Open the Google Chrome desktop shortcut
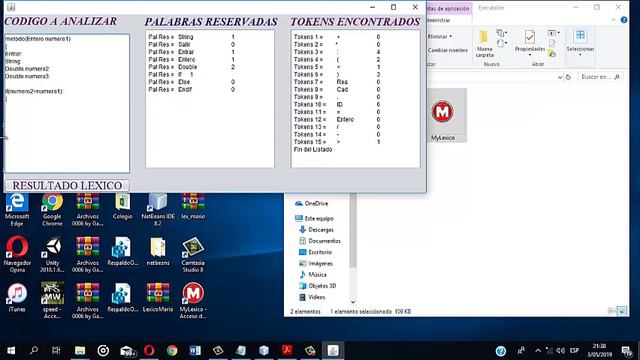Screen dimensions: 640x360 [x=52, y=210]
